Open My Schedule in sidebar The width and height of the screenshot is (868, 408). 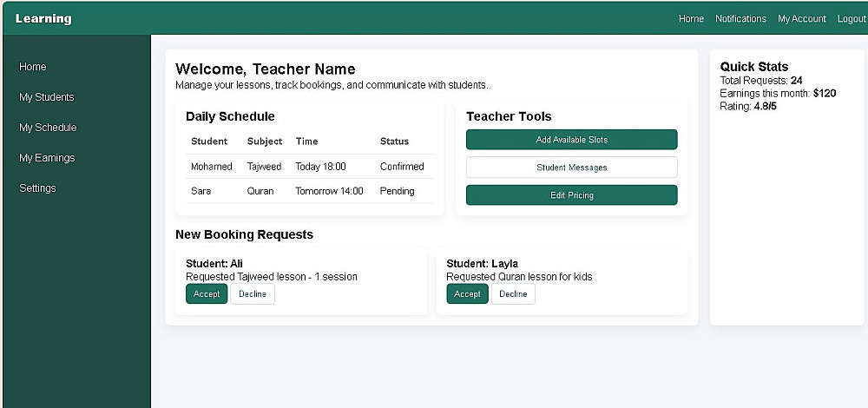tap(48, 128)
